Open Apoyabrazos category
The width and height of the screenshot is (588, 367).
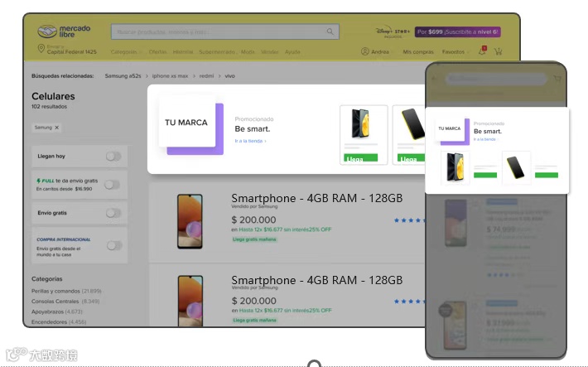point(56,311)
